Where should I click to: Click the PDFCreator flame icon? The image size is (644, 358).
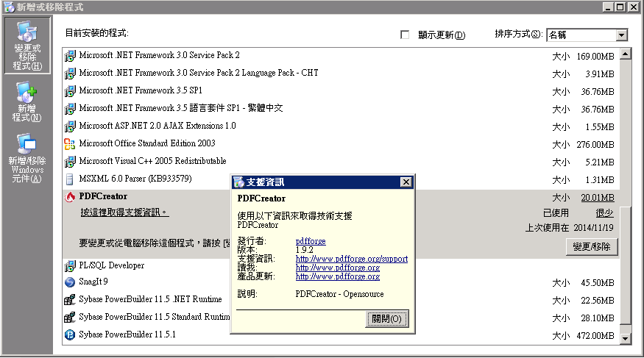[70, 197]
